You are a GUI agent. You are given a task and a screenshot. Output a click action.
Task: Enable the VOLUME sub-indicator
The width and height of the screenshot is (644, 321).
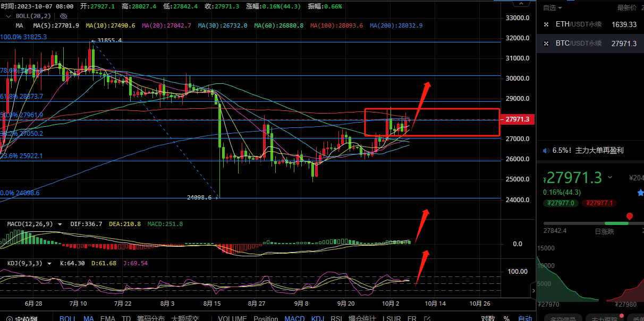pos(232,319)
